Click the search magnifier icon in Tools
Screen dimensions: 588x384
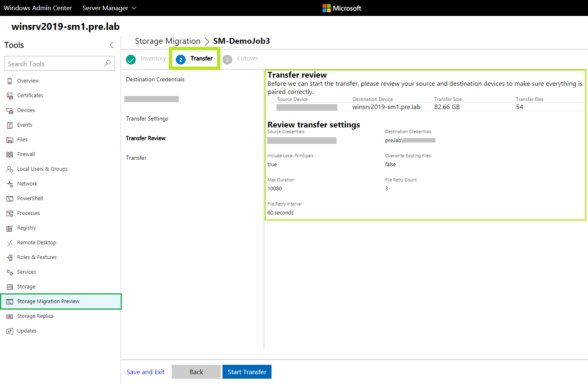tap(108, 63)
